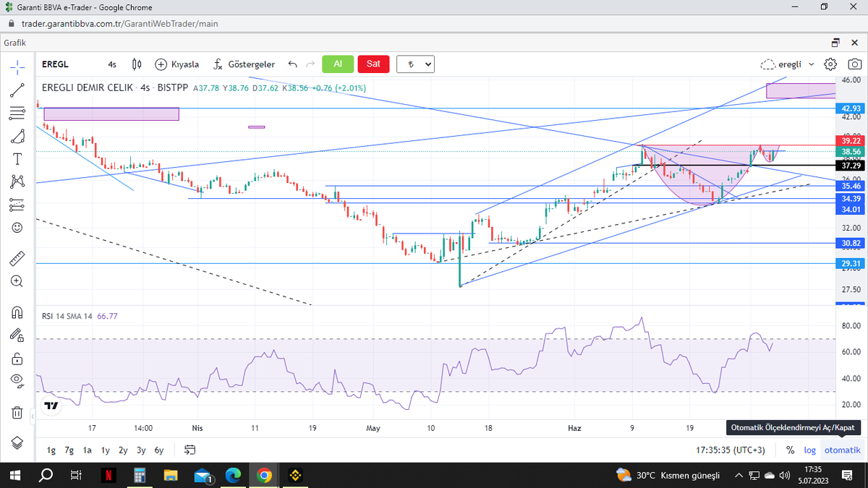Toggle lock all drawings
Screen dimensions: 868x488
17,358
